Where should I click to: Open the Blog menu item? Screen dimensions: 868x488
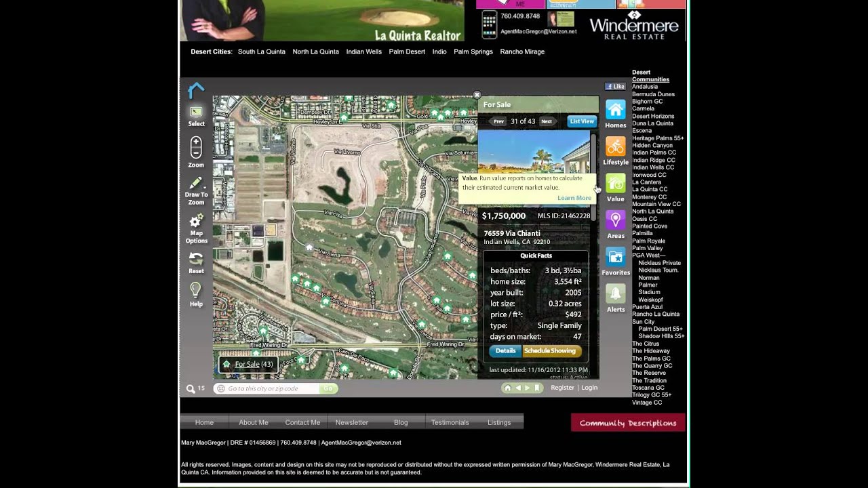[401, 422]
